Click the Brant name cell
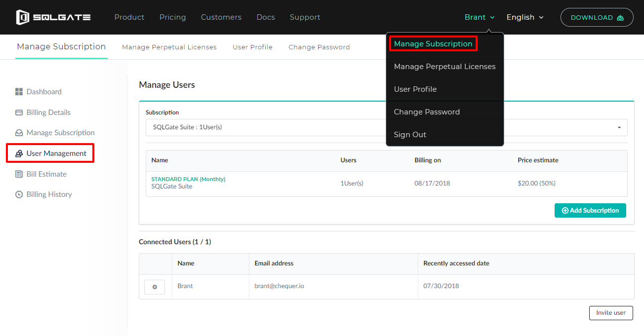The width and height of the screenshot is (644, 336). tap(185, 286)
